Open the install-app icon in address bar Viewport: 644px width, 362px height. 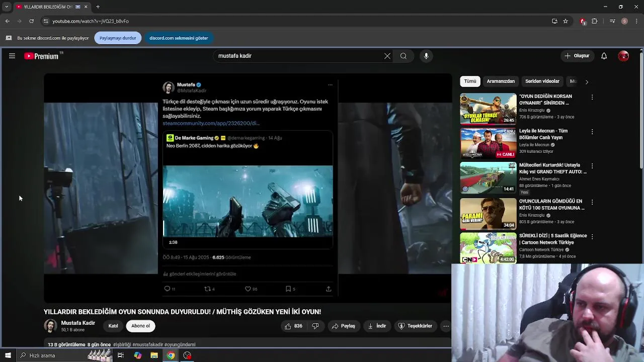coord(554,21)
